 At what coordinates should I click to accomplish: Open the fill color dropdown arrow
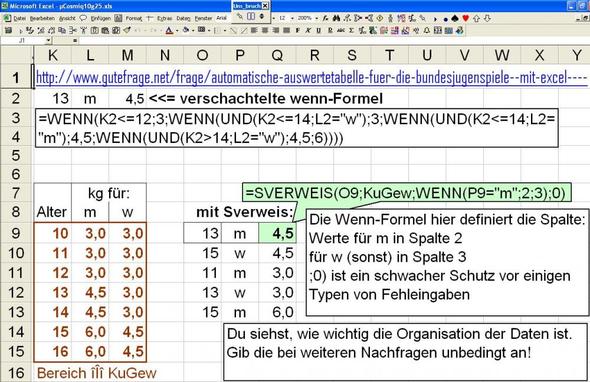[193, 30]
